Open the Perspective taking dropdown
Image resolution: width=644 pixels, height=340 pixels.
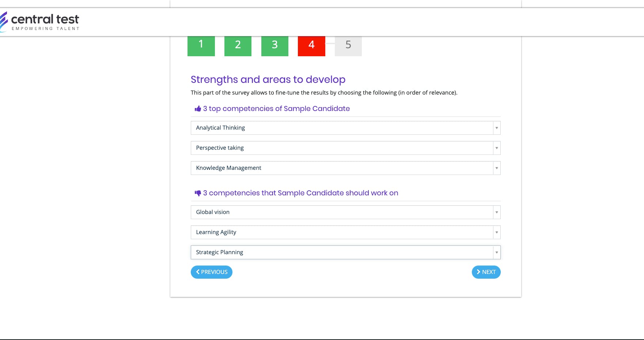pyautogui.click(x=345, y=148)
